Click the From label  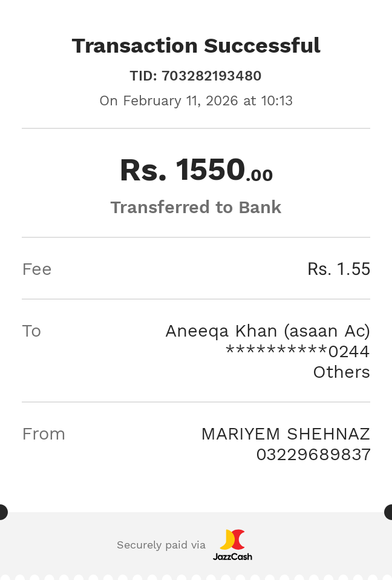(x=44, y=434)
